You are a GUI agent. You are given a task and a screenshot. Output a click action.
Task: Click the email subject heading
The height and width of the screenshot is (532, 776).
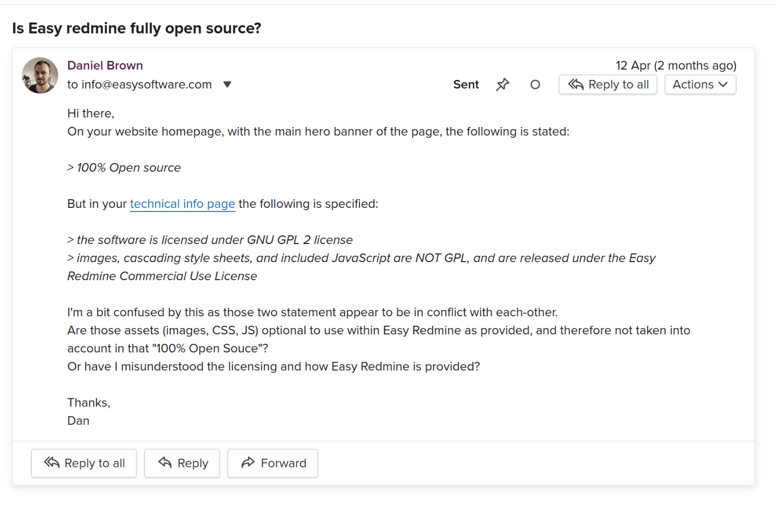[137, 28]
